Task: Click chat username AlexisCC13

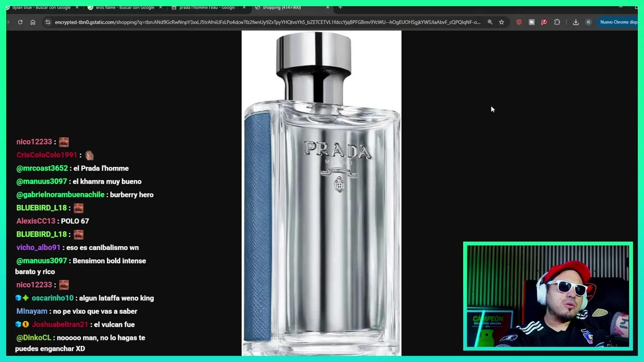Action: 36,221
